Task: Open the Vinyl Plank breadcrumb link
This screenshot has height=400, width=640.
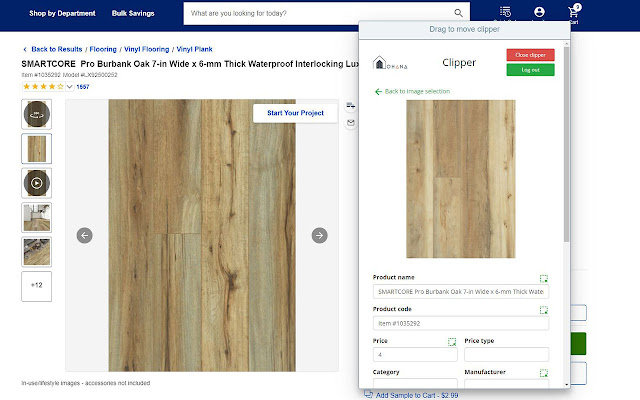Action: [x=194, y=49]
